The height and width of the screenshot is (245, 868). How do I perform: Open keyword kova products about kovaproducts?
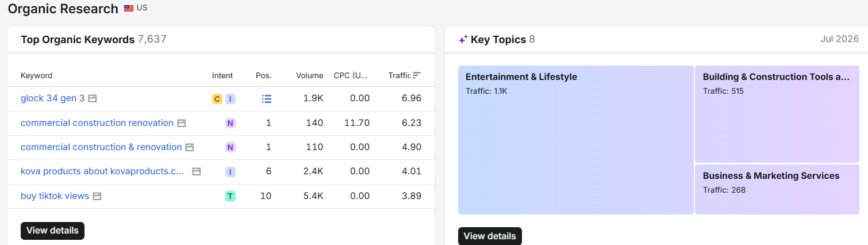click(103, 171)
